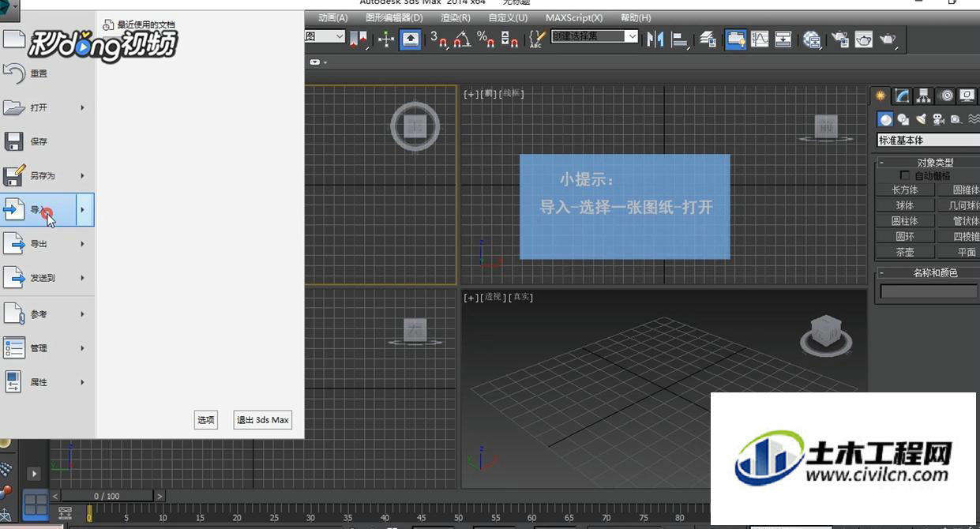
Task: Select the 另存为 (Save As) entry
Action: [x=38, y=176]
